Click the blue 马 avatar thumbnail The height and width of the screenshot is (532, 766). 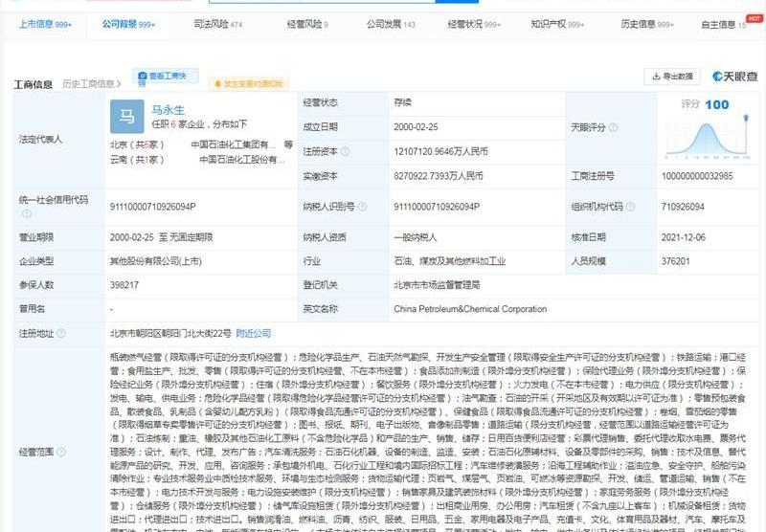tap(127, 117)
